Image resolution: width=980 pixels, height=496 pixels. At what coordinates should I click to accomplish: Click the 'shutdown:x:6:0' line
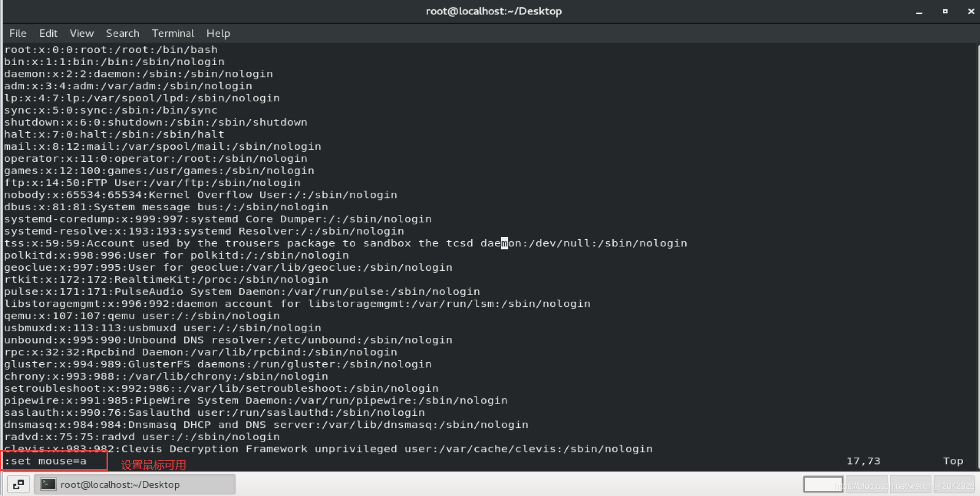click(156, 122)
